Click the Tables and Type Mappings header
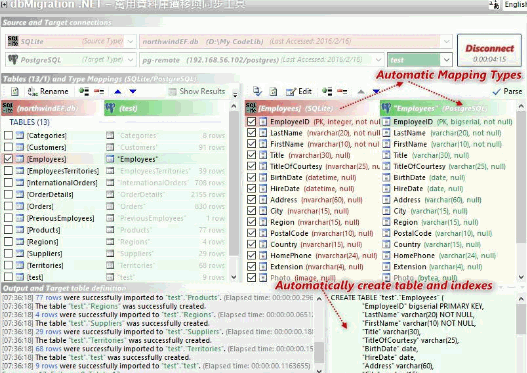 tap(99, 79)
